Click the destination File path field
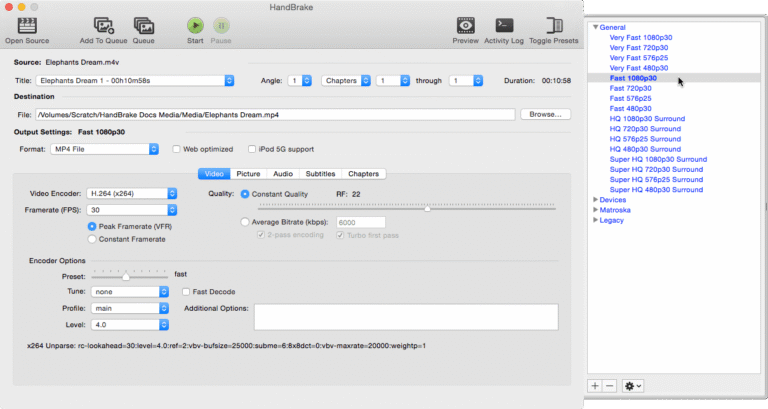Viewport: 768px width, 409px height. pyautogui.click(x=275, y=115)
